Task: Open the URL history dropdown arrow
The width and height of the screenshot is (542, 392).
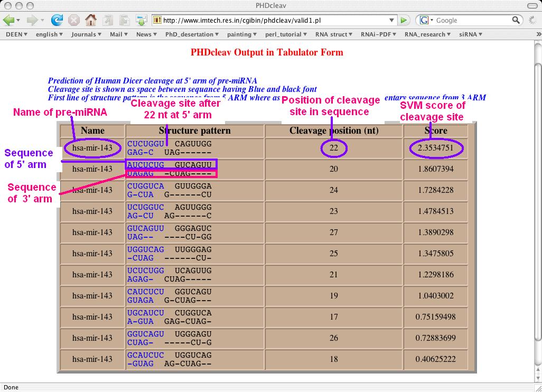Action: pos(391,20)
